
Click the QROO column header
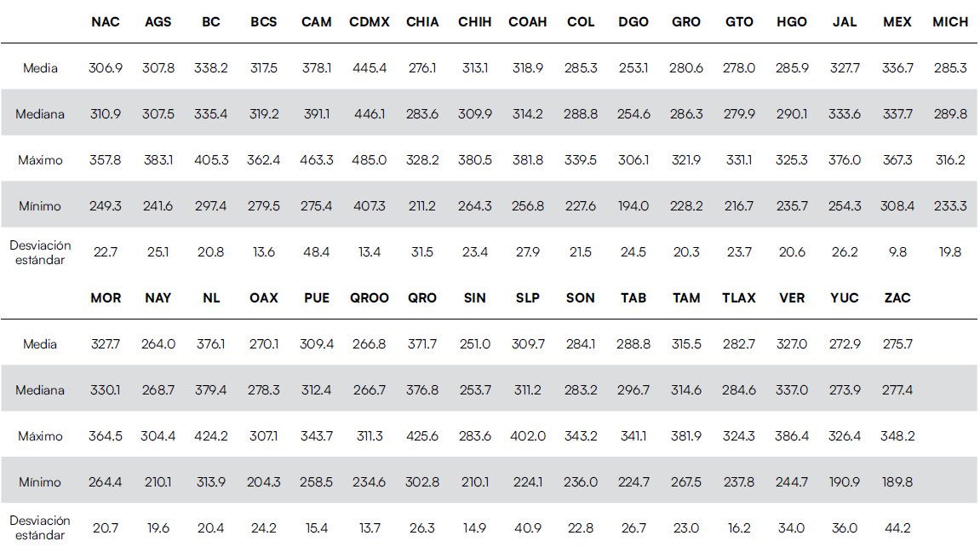pos(370,298)
